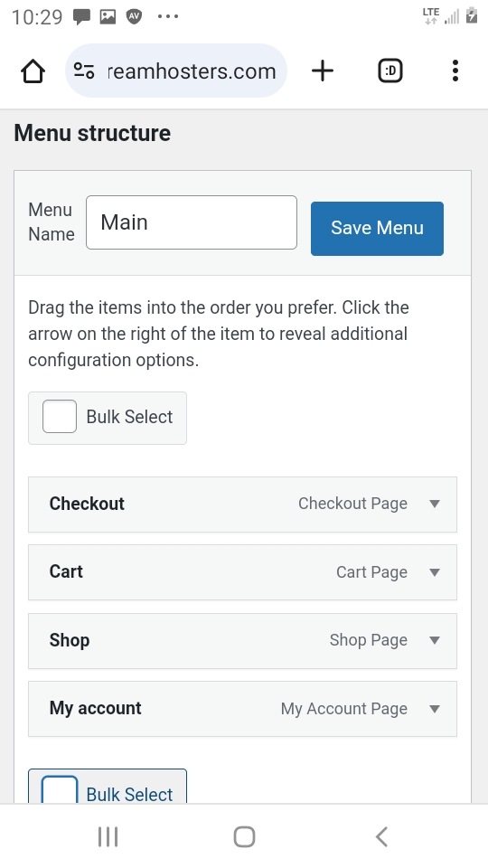Tap Android recent apps button
The height and width of the screenshot is (868, 488).
click(108, 837)
